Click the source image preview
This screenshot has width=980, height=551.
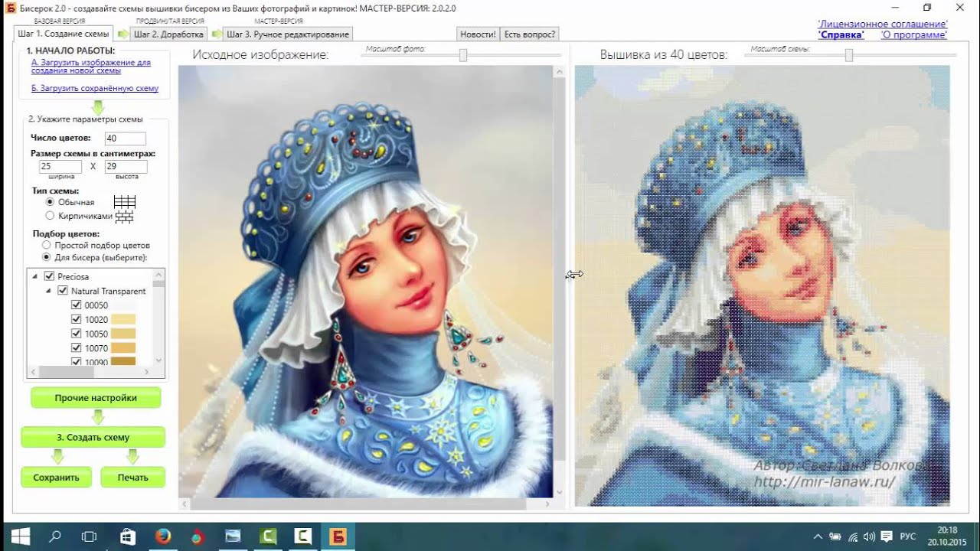click(365, 282)
